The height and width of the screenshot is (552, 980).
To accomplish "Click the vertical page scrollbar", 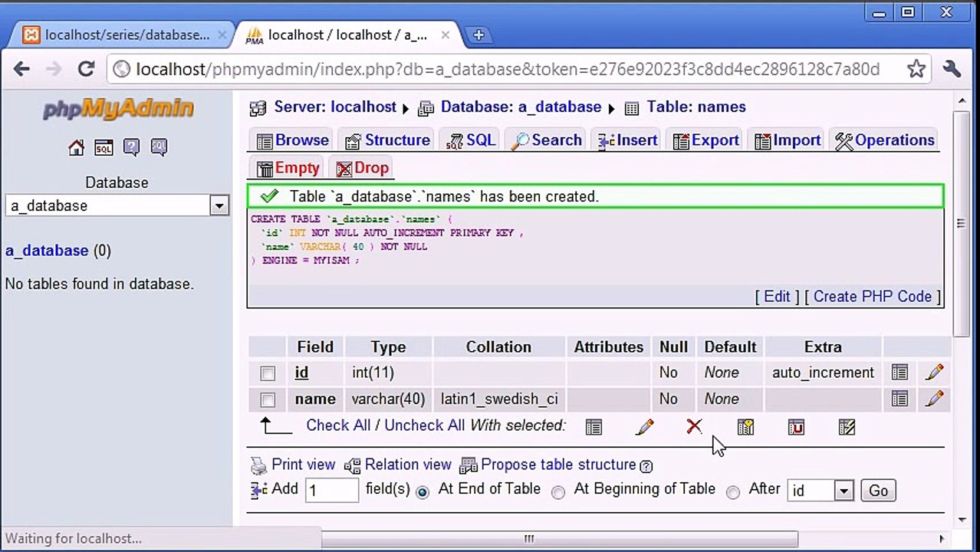I will (962, 222).
